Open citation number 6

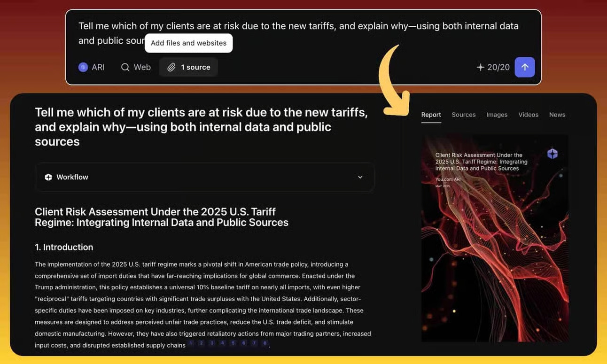243,343
